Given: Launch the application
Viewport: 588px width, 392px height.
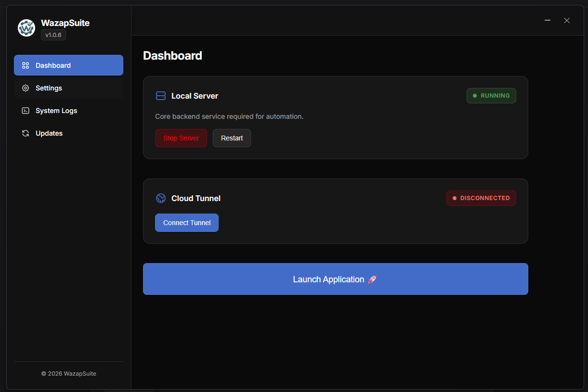Looking at the screenshot, I should [x=336, y=279].
